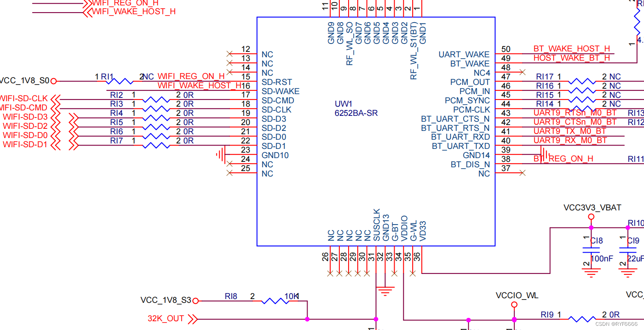
Task: Click the VCC_1V8_S3 power label
Action: (x=166, y=300)
